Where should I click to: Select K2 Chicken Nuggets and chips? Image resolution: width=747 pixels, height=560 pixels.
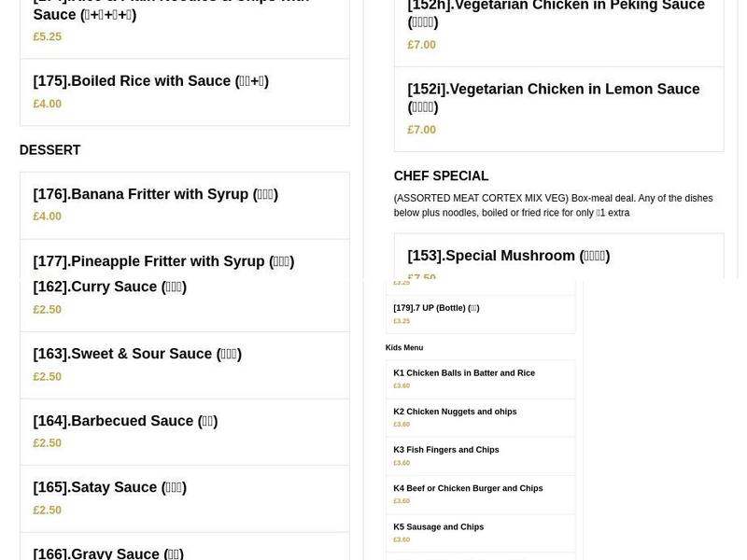tap(455, 411)
